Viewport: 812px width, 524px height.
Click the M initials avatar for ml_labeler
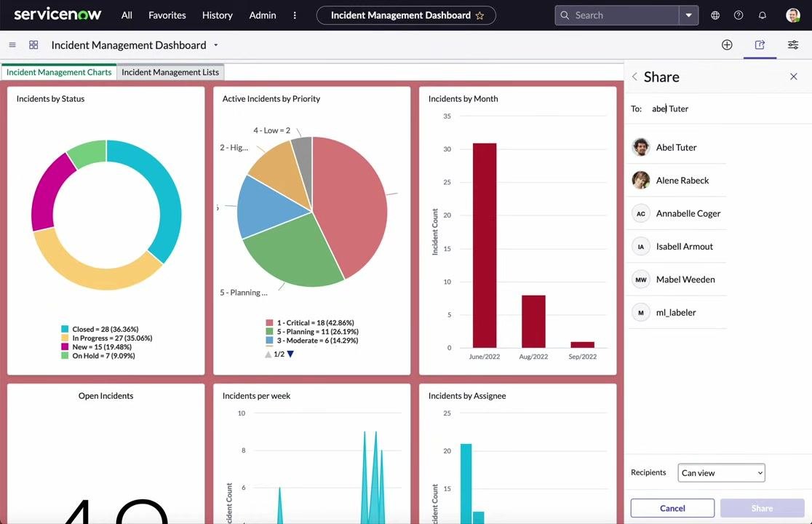640,312
